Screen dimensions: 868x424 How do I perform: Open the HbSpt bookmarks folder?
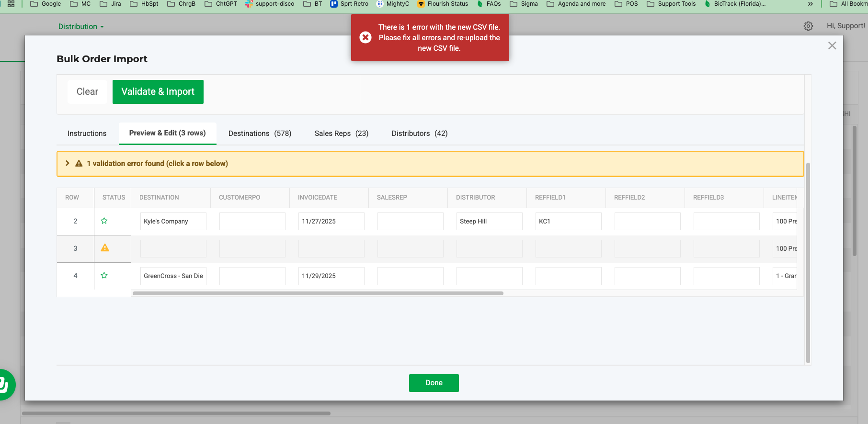(144, 4)
